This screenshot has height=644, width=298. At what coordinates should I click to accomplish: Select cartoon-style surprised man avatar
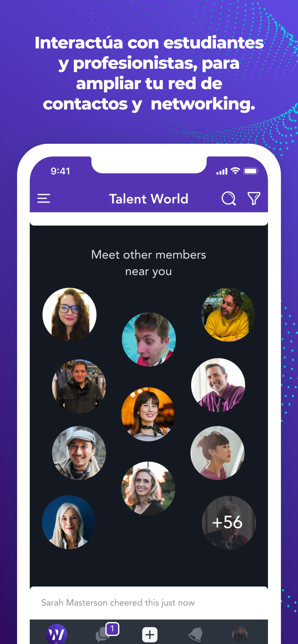149,339
